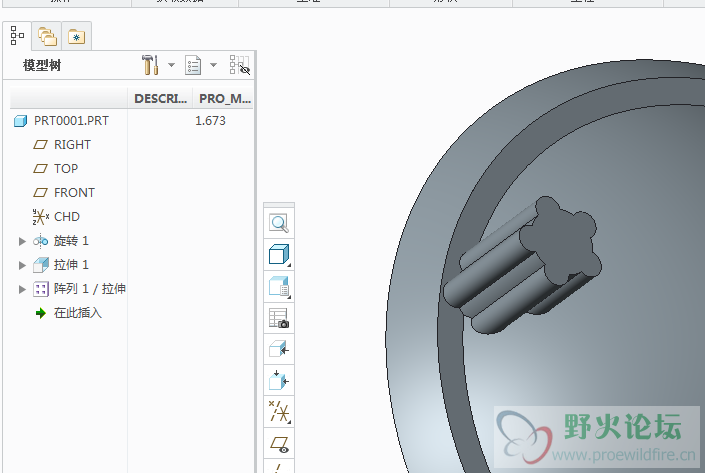Select the TOP datum plane
Viewport: 705px width, 473px height.
(x=66, y=169)
